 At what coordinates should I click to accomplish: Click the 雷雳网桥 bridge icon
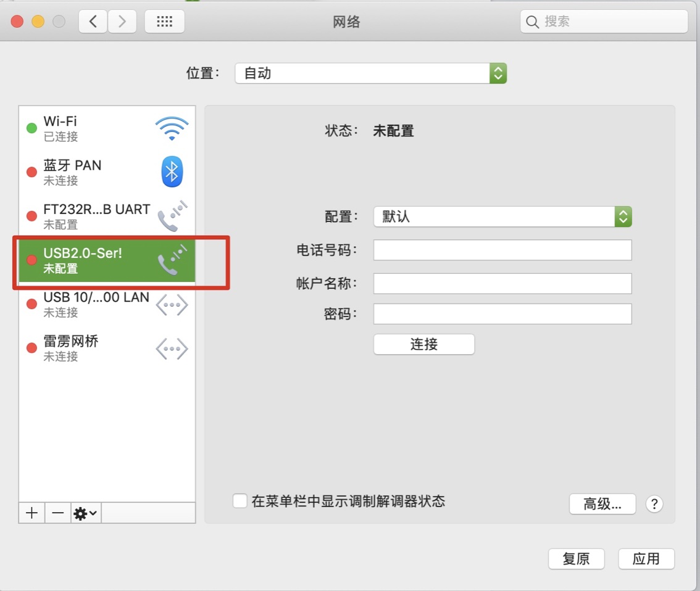[171, 348]
